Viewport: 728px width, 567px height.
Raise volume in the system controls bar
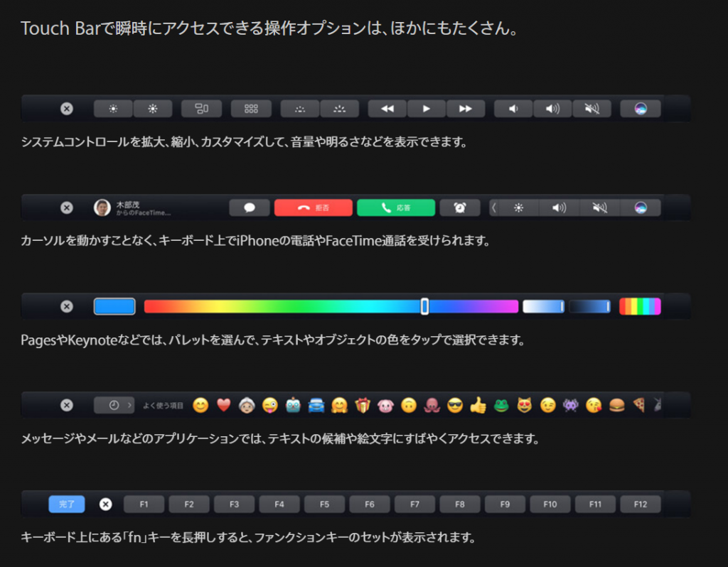pyautogui.click(x=552, y=109)
